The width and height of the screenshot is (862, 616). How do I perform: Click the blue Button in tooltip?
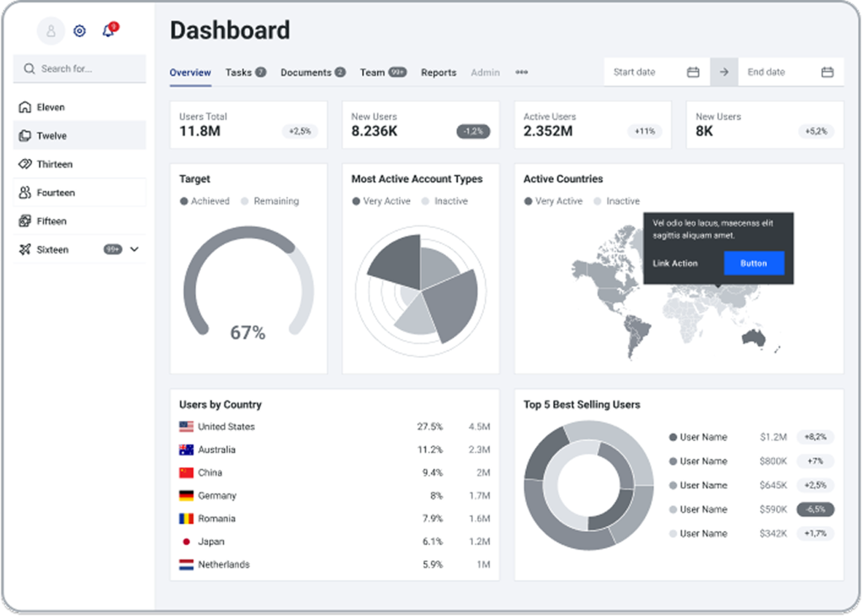pos(753,263)
